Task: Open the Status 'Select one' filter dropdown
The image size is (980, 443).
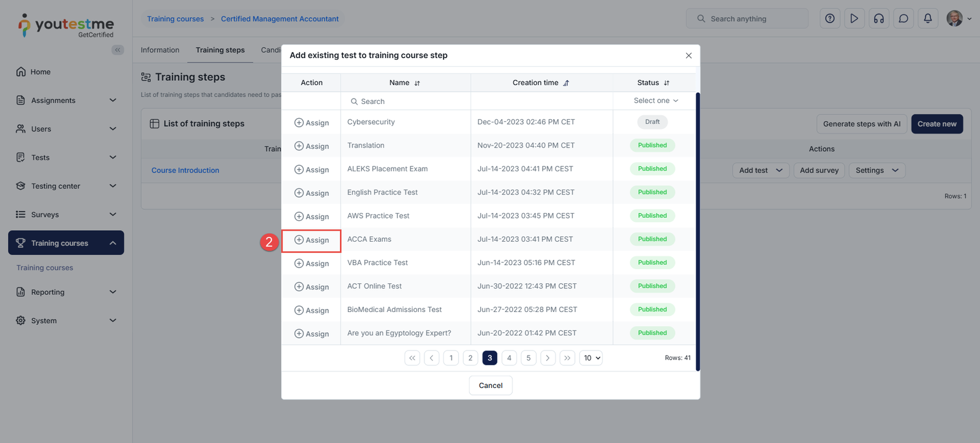Action: pos(655,101)
